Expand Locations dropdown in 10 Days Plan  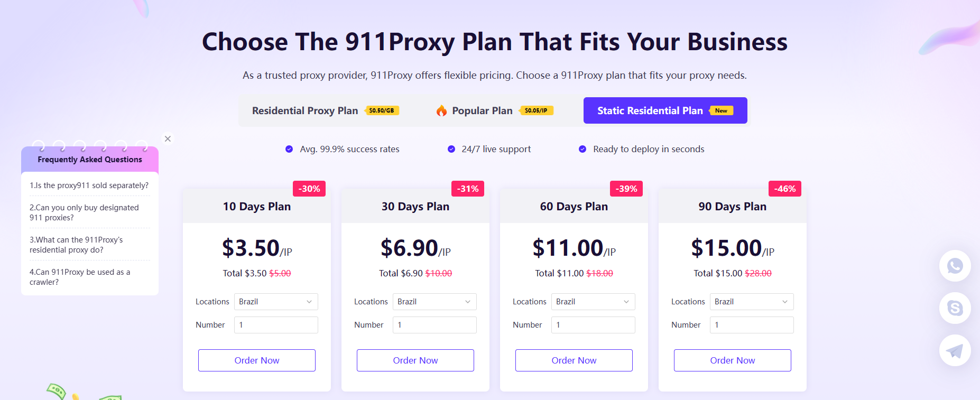(x=276, y=302)
